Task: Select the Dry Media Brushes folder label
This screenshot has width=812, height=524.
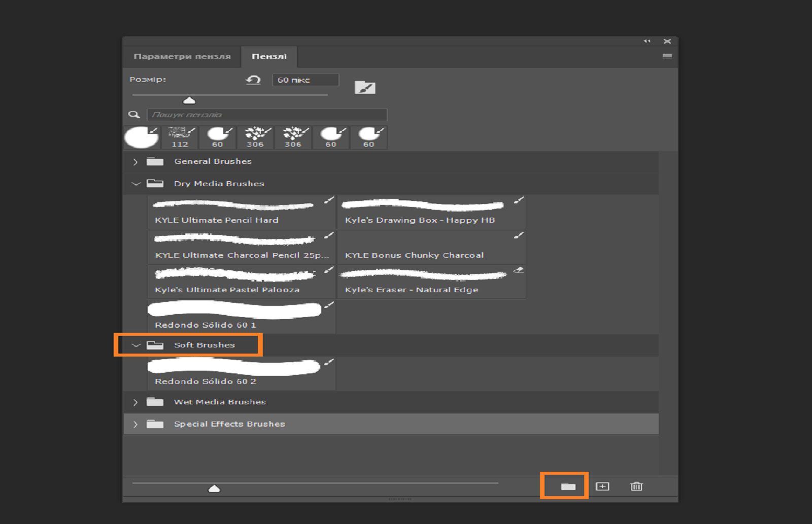Action: pyautogui.click(x=219, y=184)
